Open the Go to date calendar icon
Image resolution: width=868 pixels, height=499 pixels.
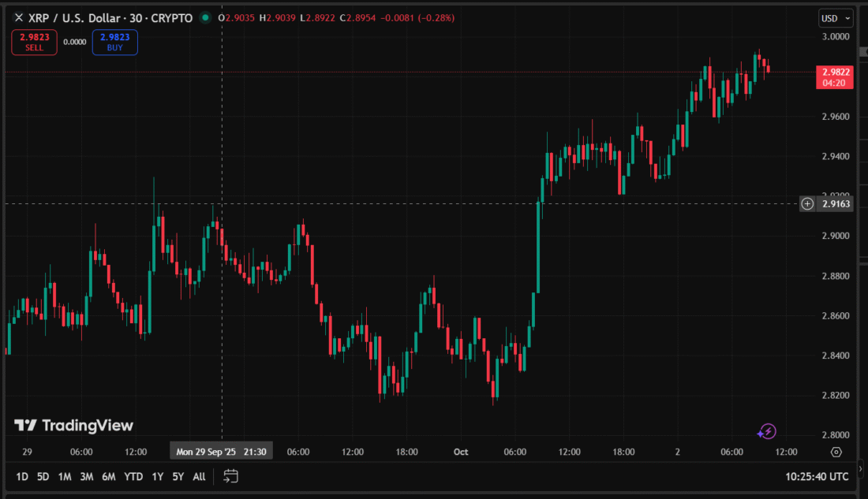click(230, 476)
